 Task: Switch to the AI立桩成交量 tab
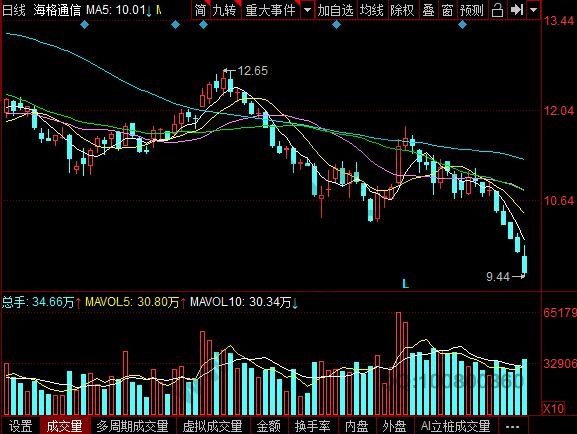pyautogui.click(x=455, y=426)
